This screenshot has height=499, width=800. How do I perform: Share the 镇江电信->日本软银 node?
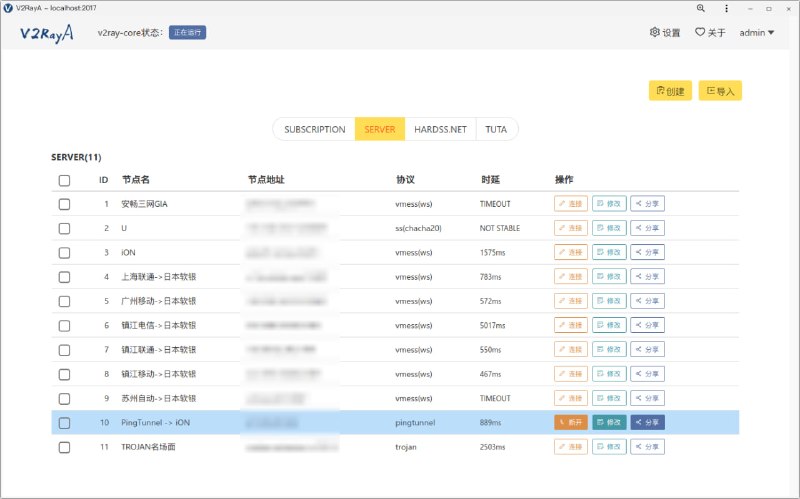[647, 325]
